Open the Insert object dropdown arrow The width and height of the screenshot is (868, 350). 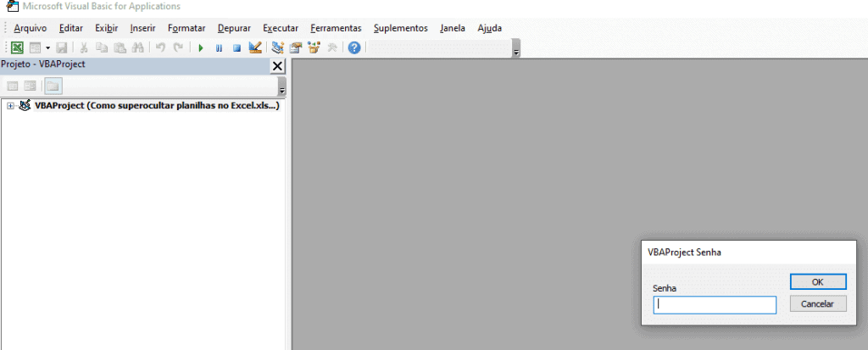tap(47, 47)
